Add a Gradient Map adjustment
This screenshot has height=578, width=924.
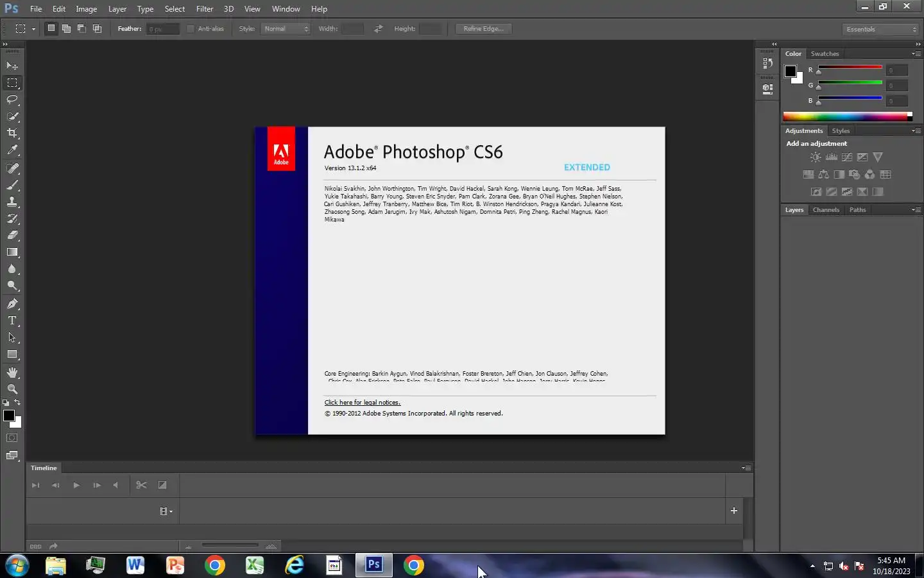[x=878, y=192]
